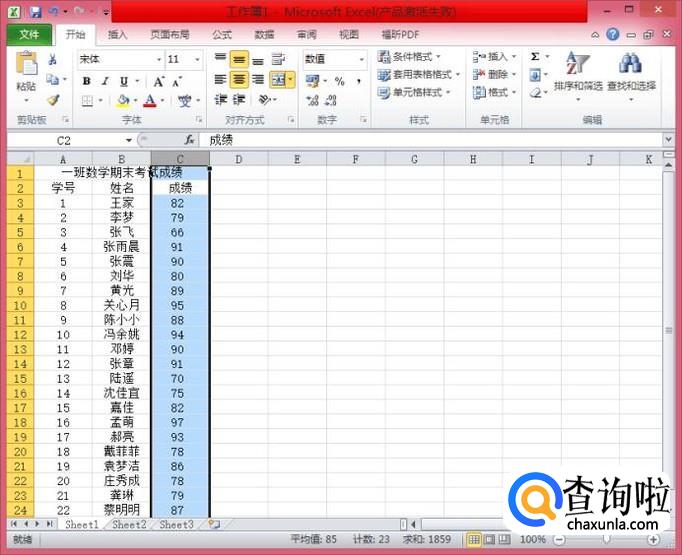
Task: Click Decrease Decimal icon
Action: pos(331,100)
